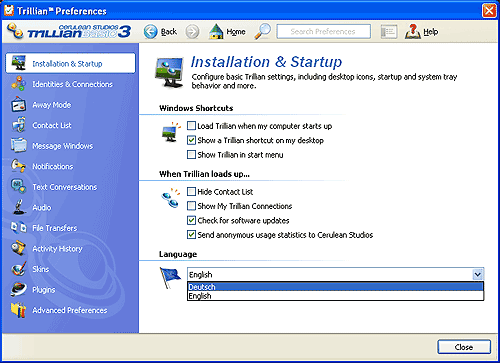Open the Audio label in sidebar
Viewport: 500px width, 363px height.
coord(42,207)
